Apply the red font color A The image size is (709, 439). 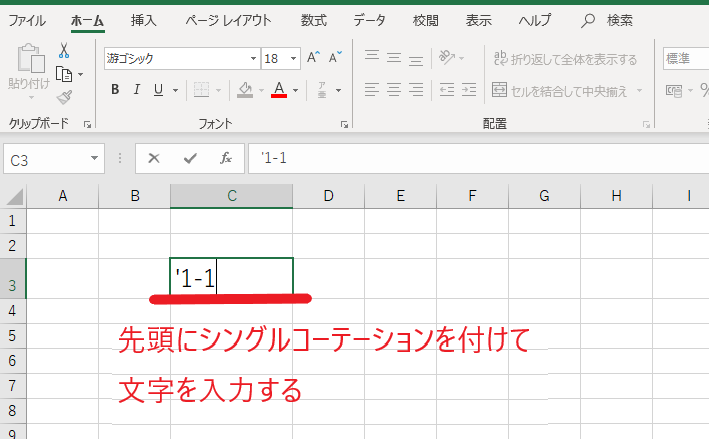(x=279, y=90)
